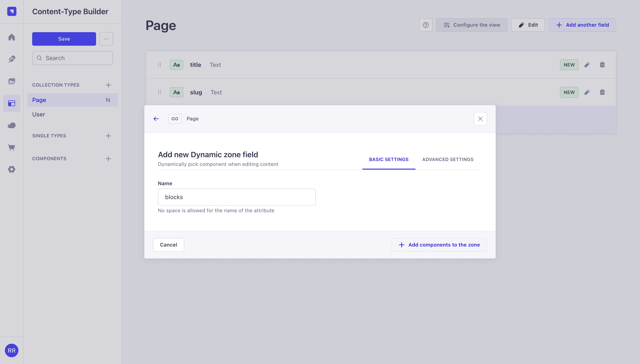Click the COMPONENTS heading
This screenshot has height=364, width=640.
[x=49, y=159]
